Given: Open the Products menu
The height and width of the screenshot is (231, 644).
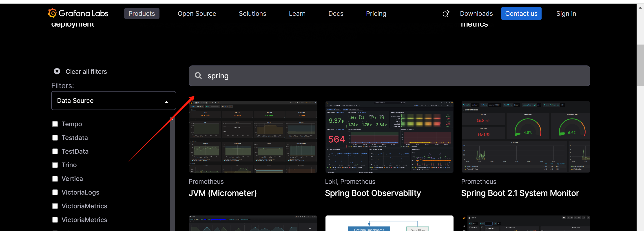Looking at the screenshot, I should pos(142,13).
